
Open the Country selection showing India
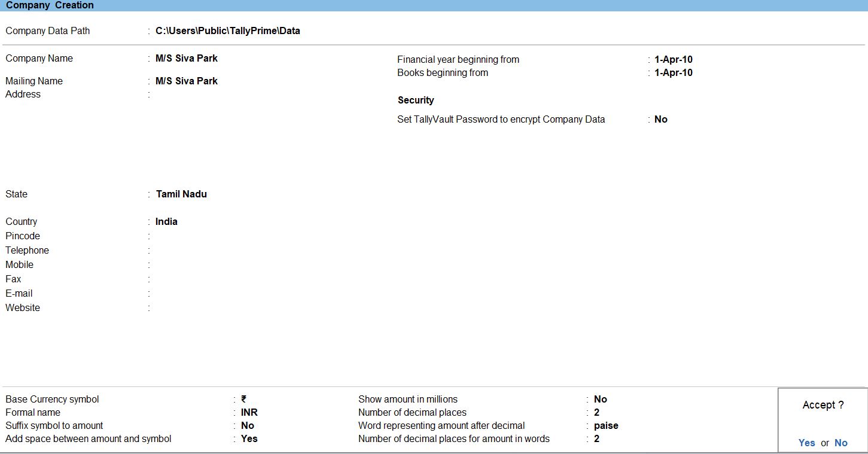click(166, 222)
